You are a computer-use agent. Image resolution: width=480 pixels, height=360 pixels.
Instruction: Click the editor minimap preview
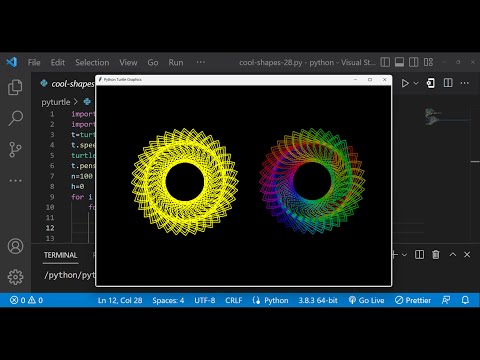pos(433,117)
